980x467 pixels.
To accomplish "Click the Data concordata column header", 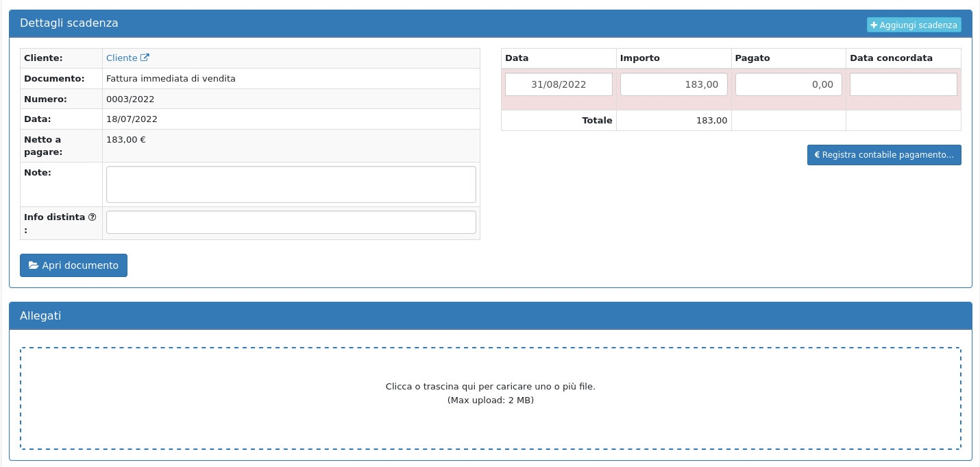I will (x=891, y=58).
